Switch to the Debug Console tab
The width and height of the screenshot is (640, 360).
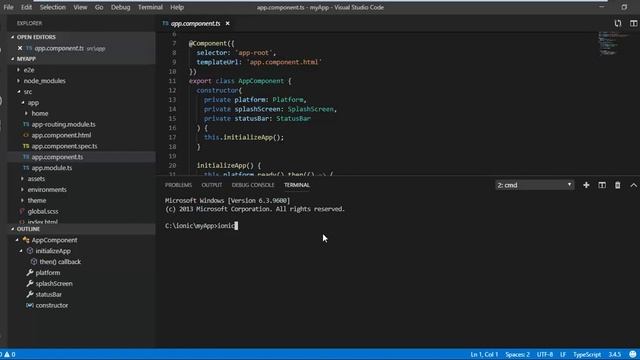[x=253, y=185]
